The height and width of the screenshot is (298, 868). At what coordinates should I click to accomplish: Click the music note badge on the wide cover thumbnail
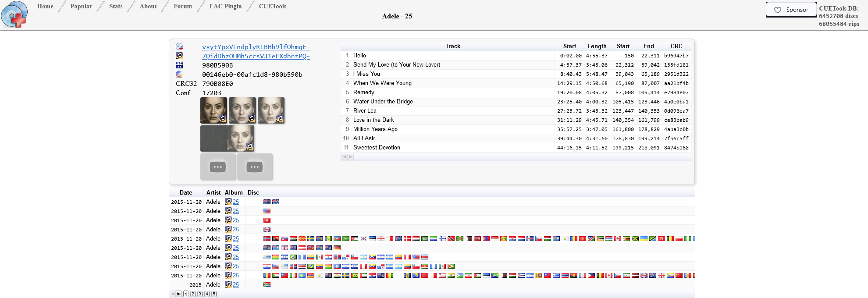coord(249,146)
